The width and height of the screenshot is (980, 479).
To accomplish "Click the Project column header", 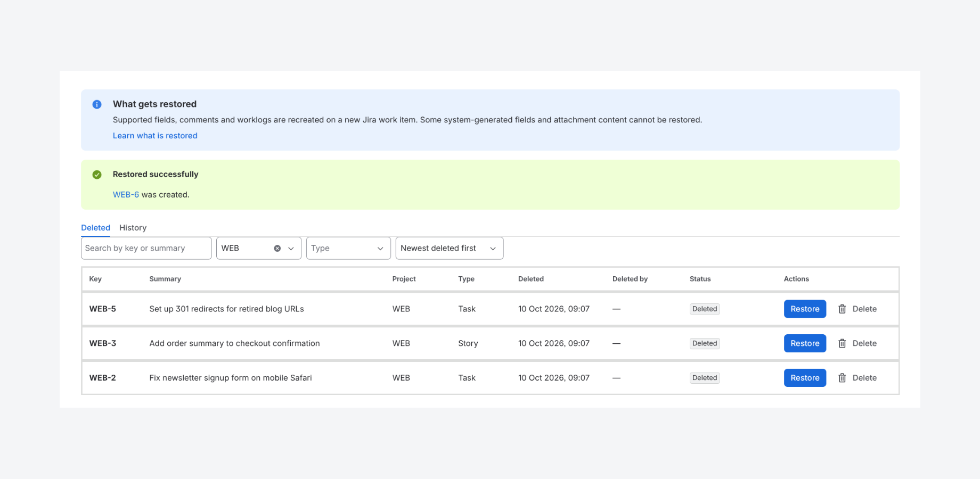I will (x=404, y=279).
